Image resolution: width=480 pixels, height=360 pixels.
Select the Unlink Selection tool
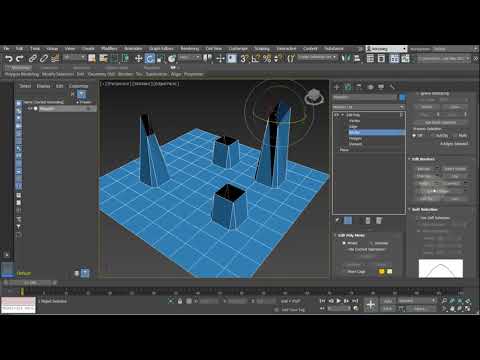coord(44,59)
